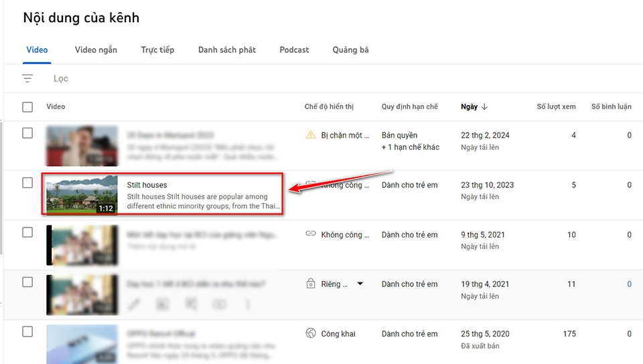The height and width of the screenshot is (364, 643).
Task: Click the private lock icon beside Riêng
Action: [311, 283]
